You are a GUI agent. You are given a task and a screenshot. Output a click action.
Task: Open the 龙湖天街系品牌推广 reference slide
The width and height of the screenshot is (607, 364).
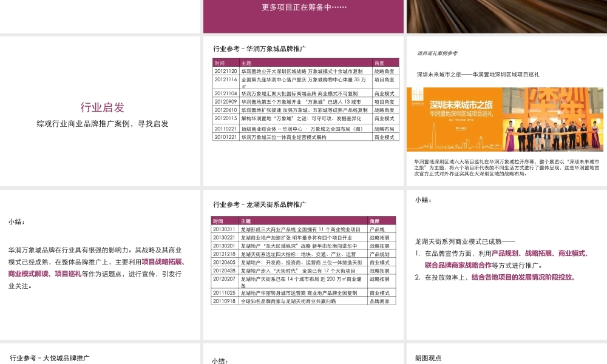pos(303,265)
